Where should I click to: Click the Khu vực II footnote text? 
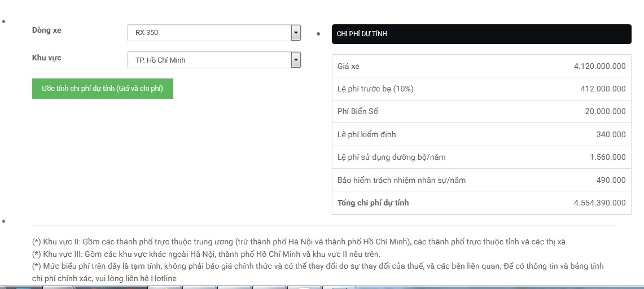[299, 242]
